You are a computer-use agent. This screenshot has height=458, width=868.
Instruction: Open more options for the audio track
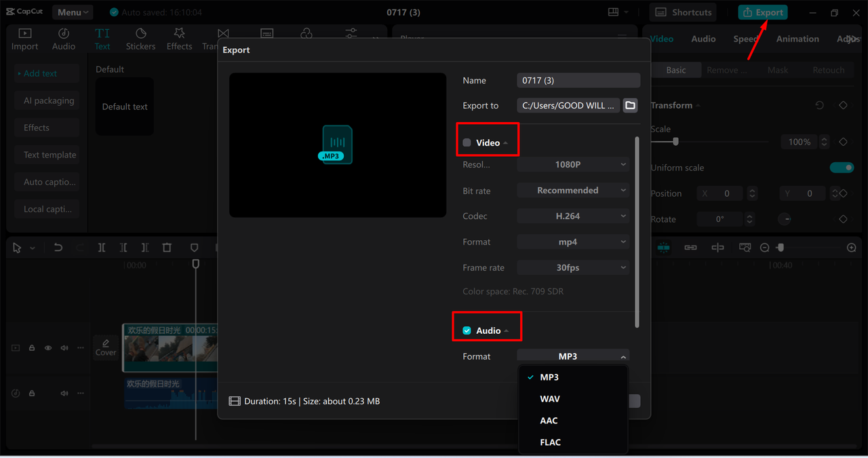(81, 394)
